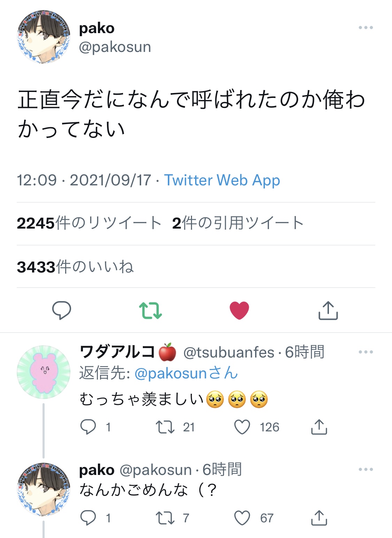Viewport: 392px width, 538px height.
Task: Open more options on pako's reply
Action: (366, 469)
